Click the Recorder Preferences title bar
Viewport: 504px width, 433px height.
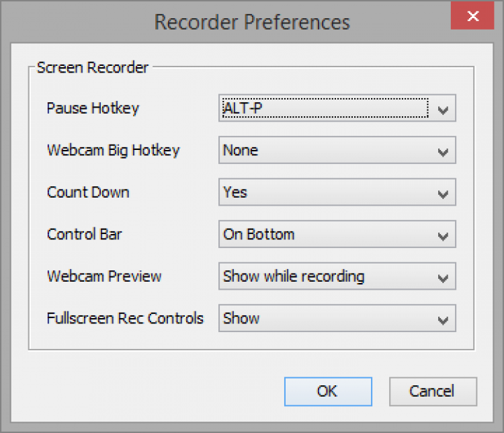pos(251,22)
